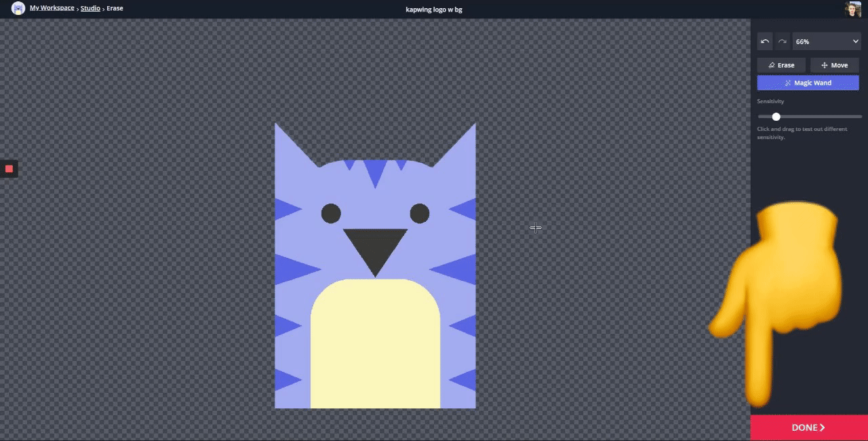Click the project title 'kapwing logo w bg'
The height and width of the screenshot is (441, 868).
(x=434, y=9)
